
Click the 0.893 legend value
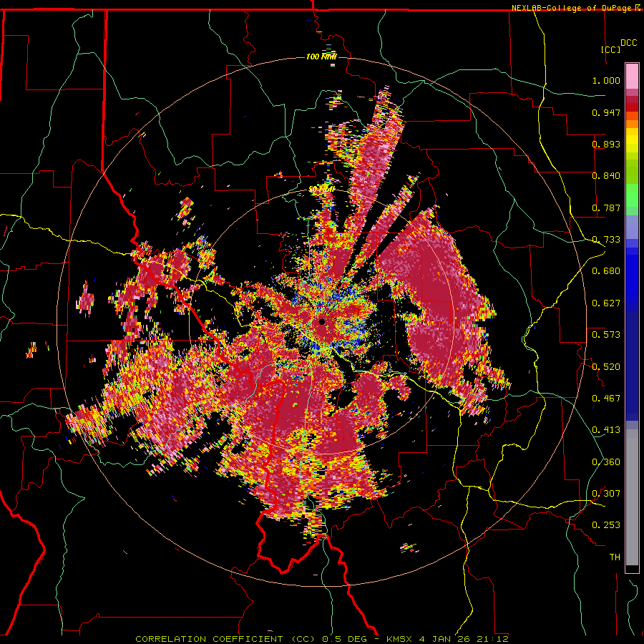(x=606, y=144)
